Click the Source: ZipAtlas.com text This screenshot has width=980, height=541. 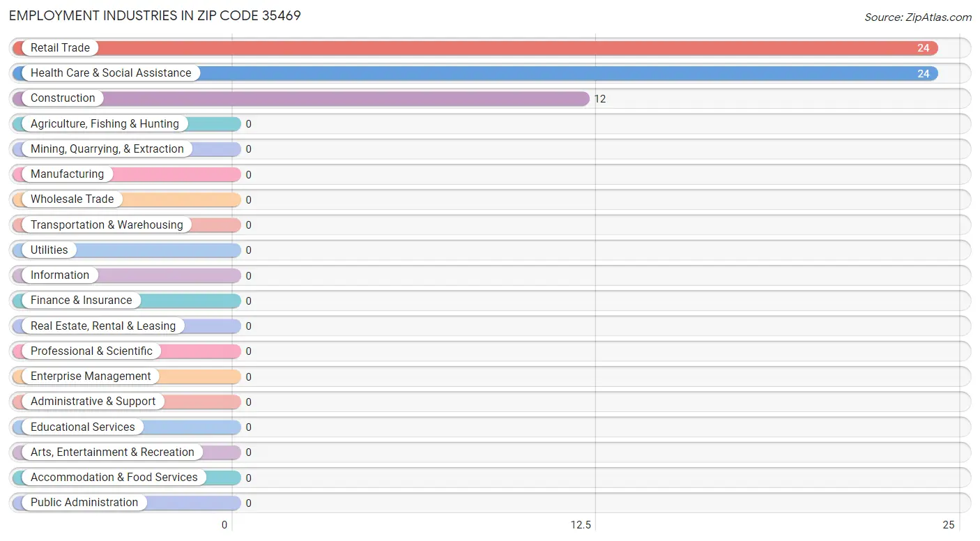[x=918, y=17]
